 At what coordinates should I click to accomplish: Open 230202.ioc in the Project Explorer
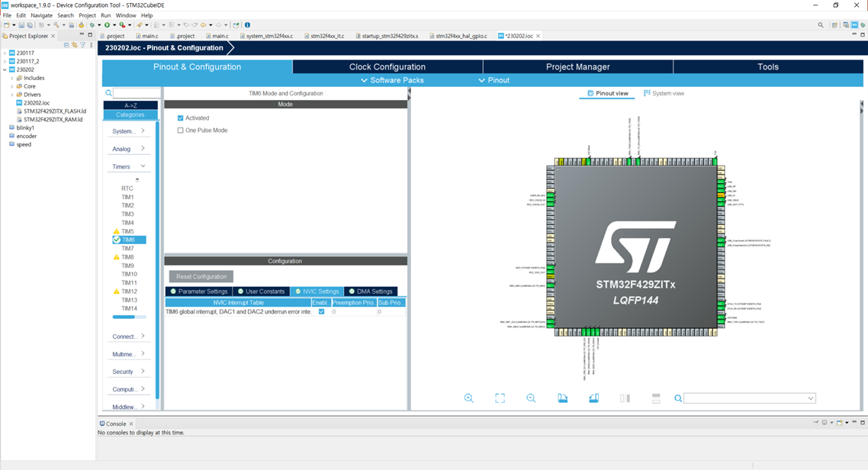[x=37, y=103]
